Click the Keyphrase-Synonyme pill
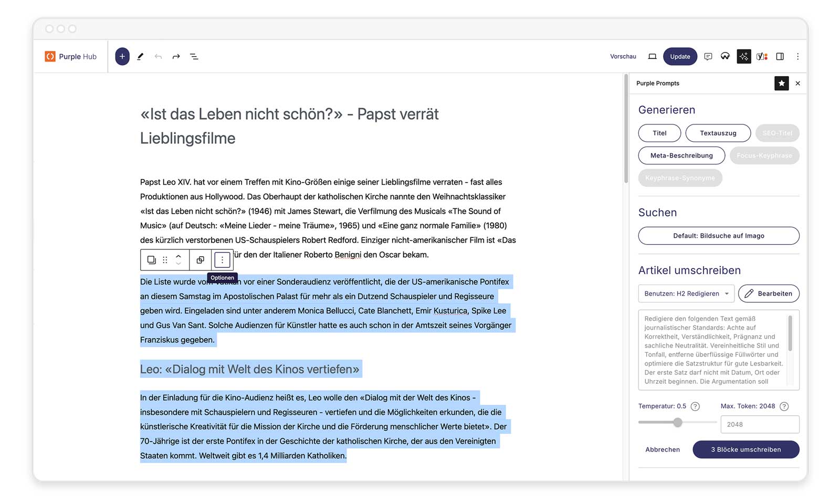Viewport: 840px width, 504px height. 680,178
